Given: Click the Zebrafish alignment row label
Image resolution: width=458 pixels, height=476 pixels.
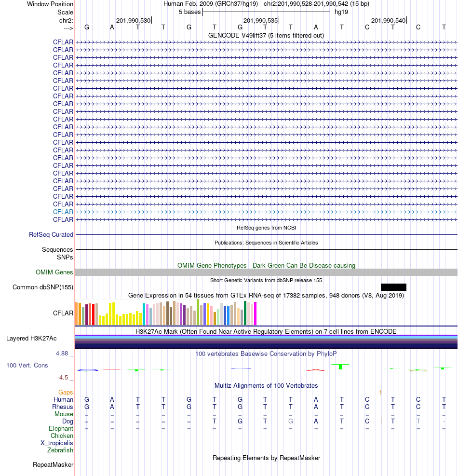Looking at the screenshot, I should tap(60, 450).
